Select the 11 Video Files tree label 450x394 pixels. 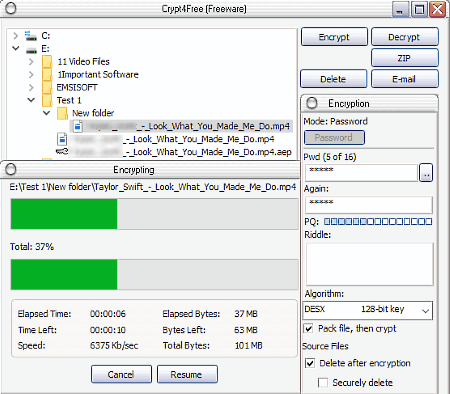point(83,62)
